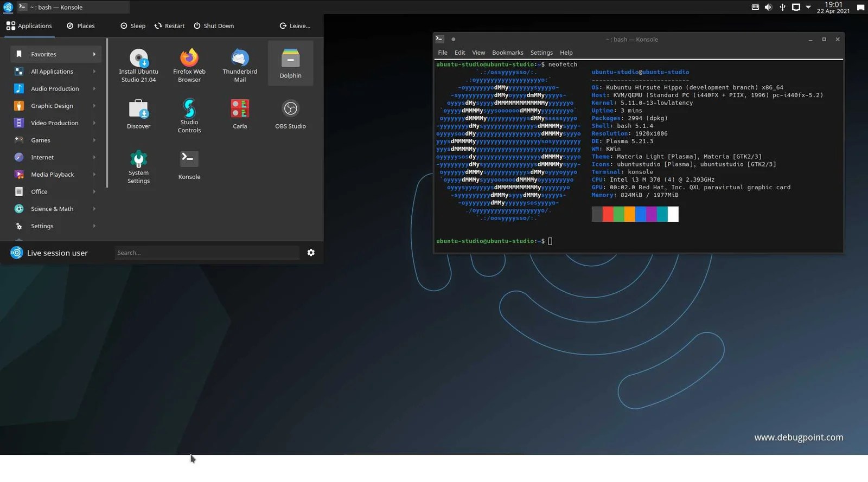Switch to the Applications tab
868x482 pixels.
pos(29,25)
